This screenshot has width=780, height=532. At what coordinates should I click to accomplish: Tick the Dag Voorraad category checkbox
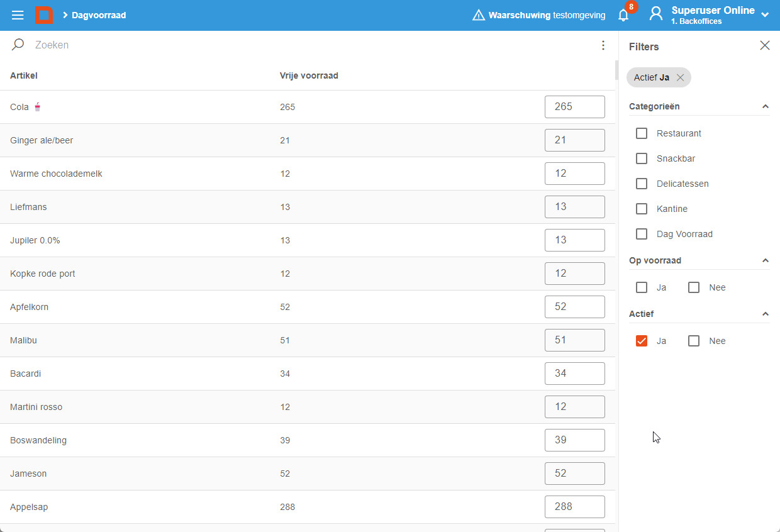642,234
